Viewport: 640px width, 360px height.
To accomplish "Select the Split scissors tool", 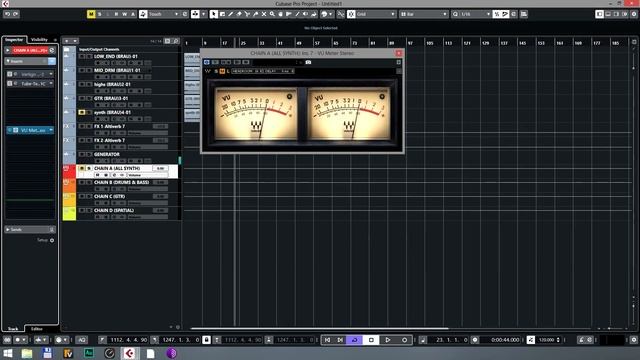I will pos(247,14).
